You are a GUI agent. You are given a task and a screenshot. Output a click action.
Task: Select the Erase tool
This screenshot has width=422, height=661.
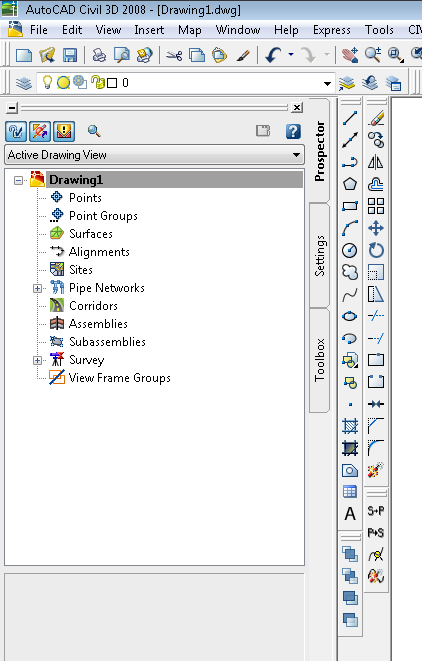coord(376,118)
